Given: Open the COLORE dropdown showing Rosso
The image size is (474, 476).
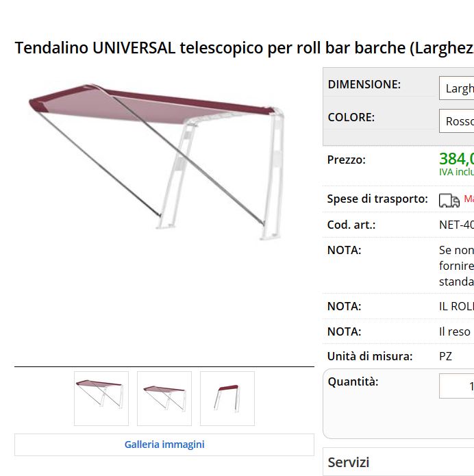Looking at the screenshot, I should [456, 121].
